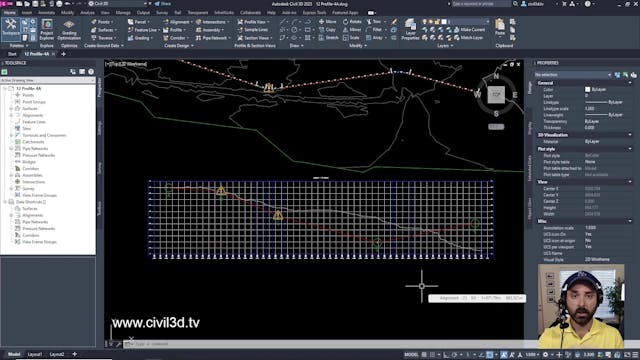Expand the Alignments node under Data Shortcuts

[11, 215]
